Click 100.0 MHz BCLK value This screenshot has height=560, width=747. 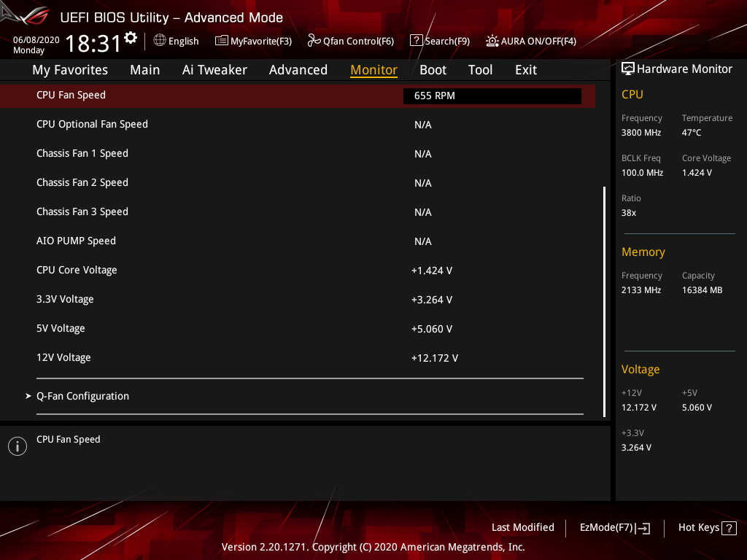642,173
